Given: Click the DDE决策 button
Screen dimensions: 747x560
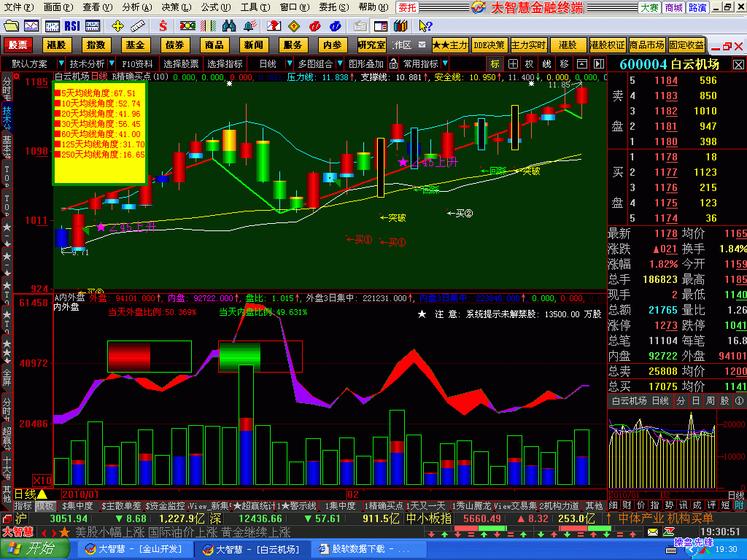Looking at the screenshot, I should [489, 44].
